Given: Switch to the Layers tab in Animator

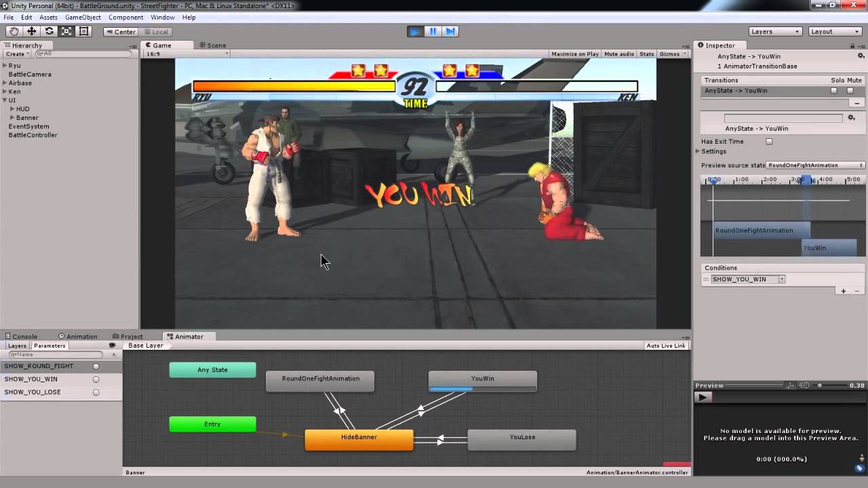Looking at the screenshot, I should 17,346.
